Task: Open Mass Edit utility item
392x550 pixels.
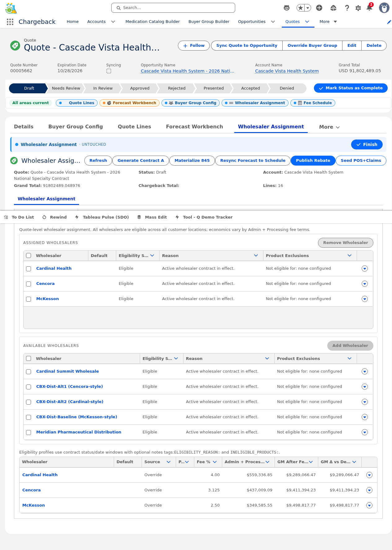Action: [152, 217]
